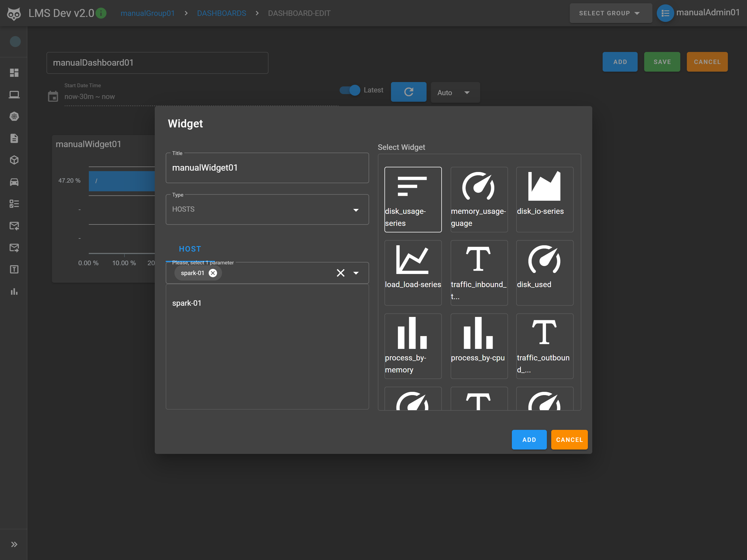Viewport: 747px width, 560px height.
Task: Open the Type HOSTS dropdown
Action: click(267, 209)
